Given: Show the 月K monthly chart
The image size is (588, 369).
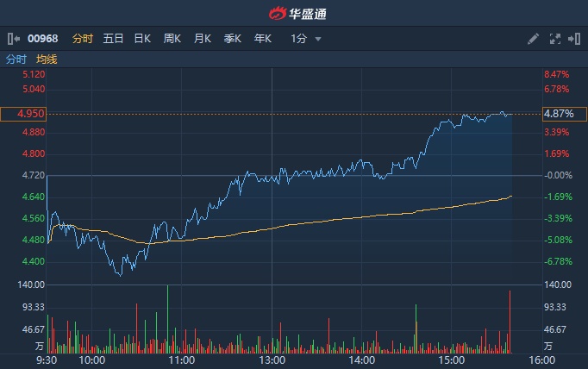Looking at the screenshot, I should coord(203,39).
